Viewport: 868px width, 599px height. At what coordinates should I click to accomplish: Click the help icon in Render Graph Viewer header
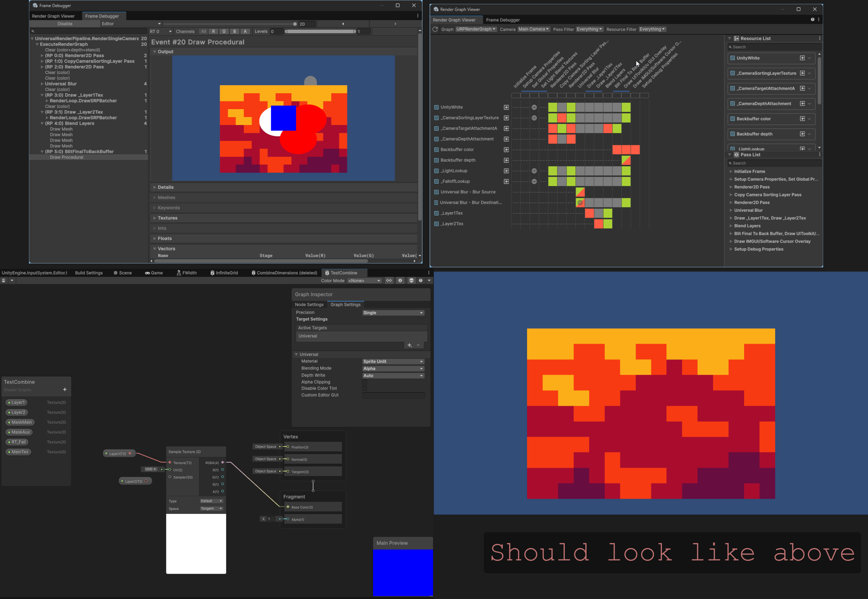coord(813,19)
